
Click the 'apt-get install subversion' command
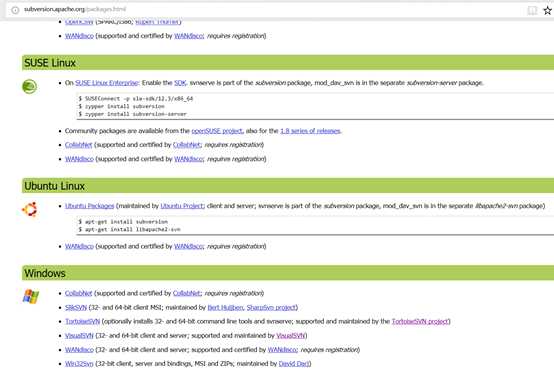point(123,222)
